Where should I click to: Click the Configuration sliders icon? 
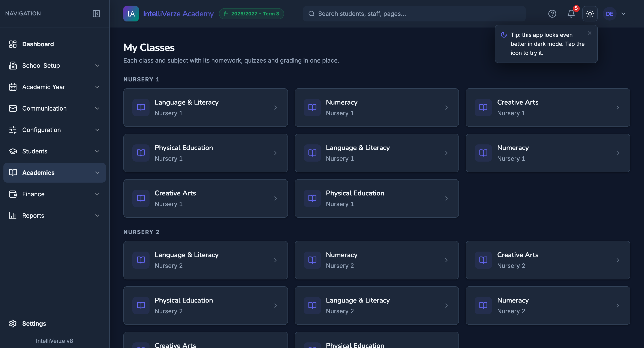[x=13, y=130]
